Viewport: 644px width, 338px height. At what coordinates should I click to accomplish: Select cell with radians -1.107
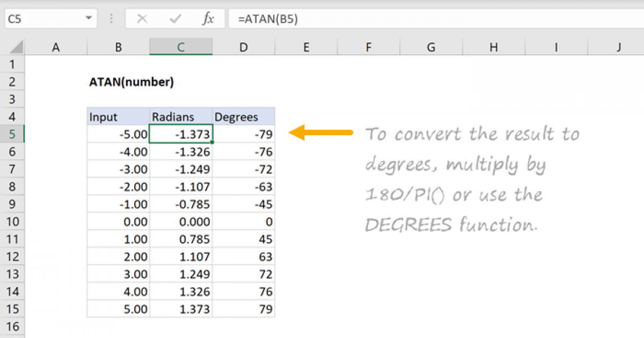coord(181,187)
